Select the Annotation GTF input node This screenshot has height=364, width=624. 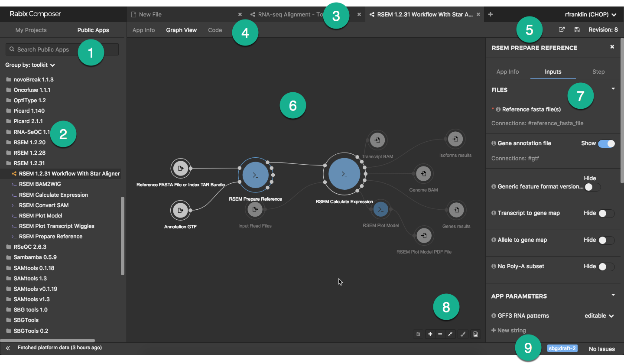point(181,211)
